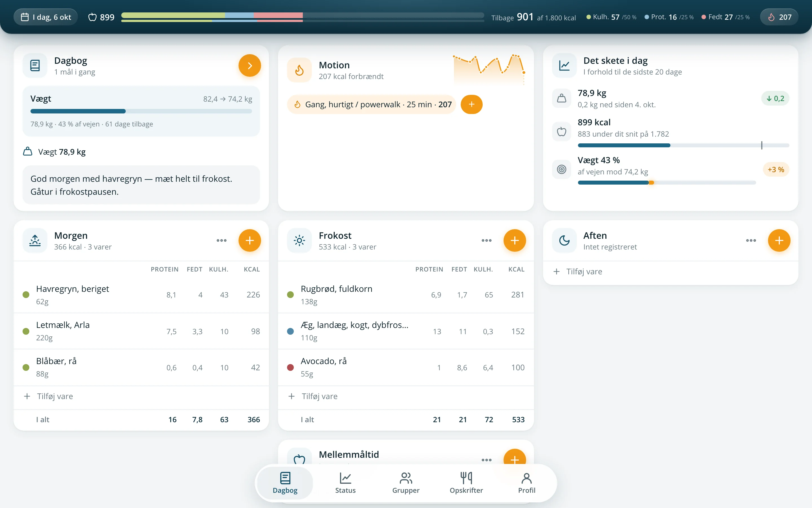Switch to the Status tab
Viewport: 812px width, 508px height.
pos(345,483)
